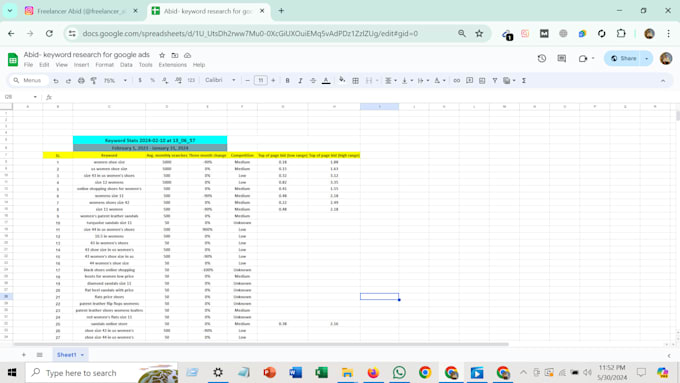Screen dimensions: 680x383
Task: Add a new sheet
Action: 24,355
